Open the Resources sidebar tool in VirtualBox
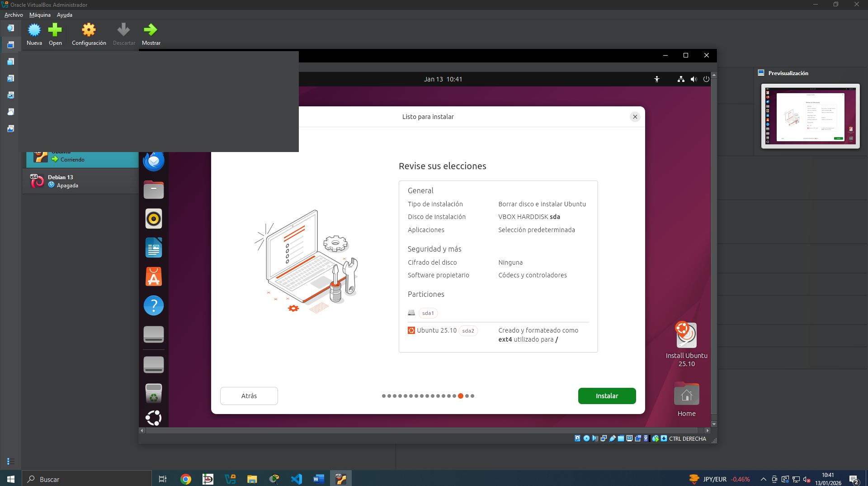Screen dimensions: 868x486 (10, 129)
